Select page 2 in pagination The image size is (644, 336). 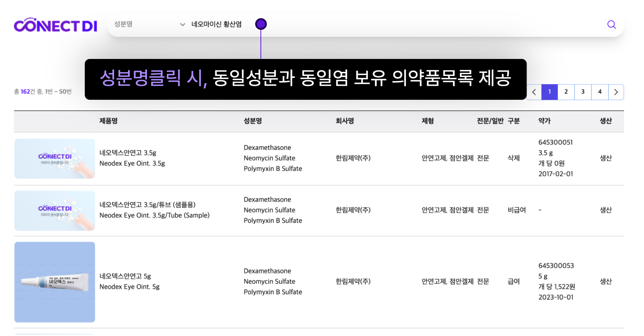[x=566, y=92]
